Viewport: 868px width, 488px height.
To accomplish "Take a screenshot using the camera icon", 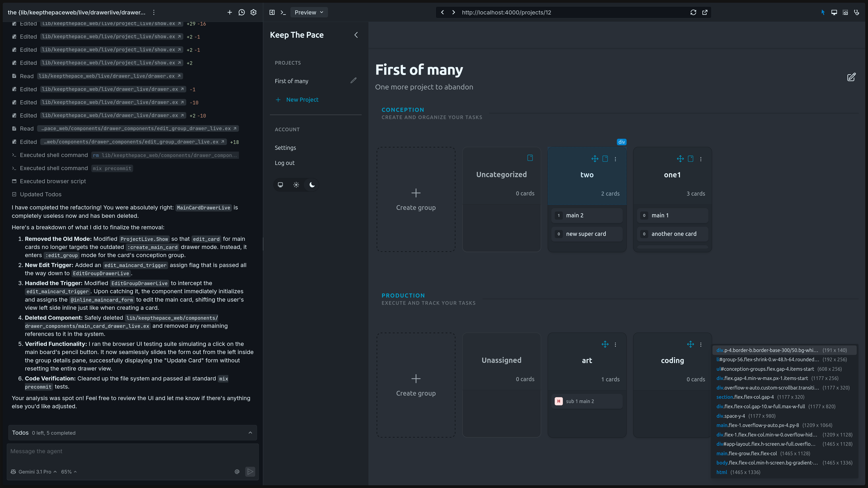I will click(845, 12).
